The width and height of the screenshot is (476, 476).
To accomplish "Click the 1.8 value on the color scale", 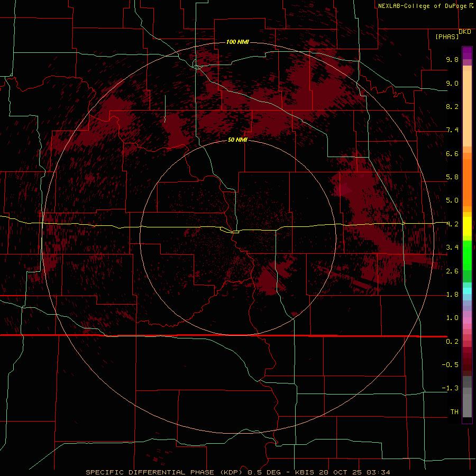I will 452,295.
